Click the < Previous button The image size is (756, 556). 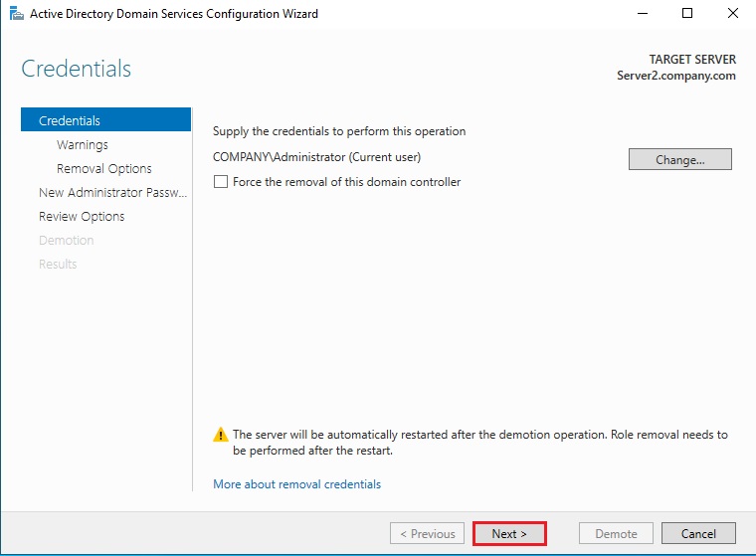coord(427,533)
